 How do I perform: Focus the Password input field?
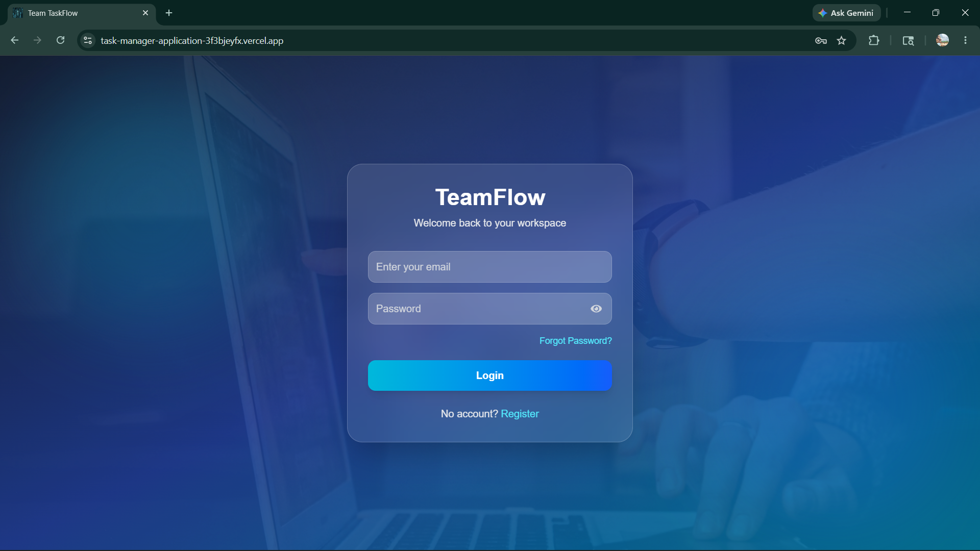coord(490,309)
